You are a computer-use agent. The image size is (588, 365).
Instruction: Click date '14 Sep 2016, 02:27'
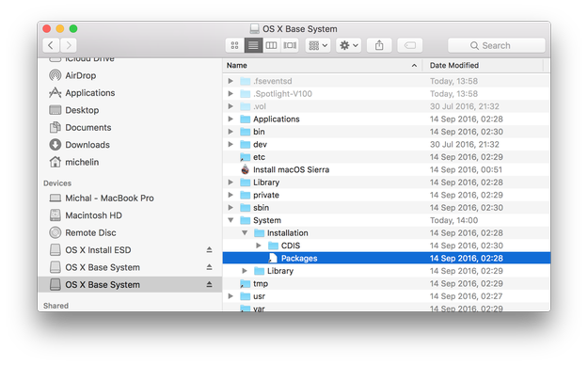point(466,296)
